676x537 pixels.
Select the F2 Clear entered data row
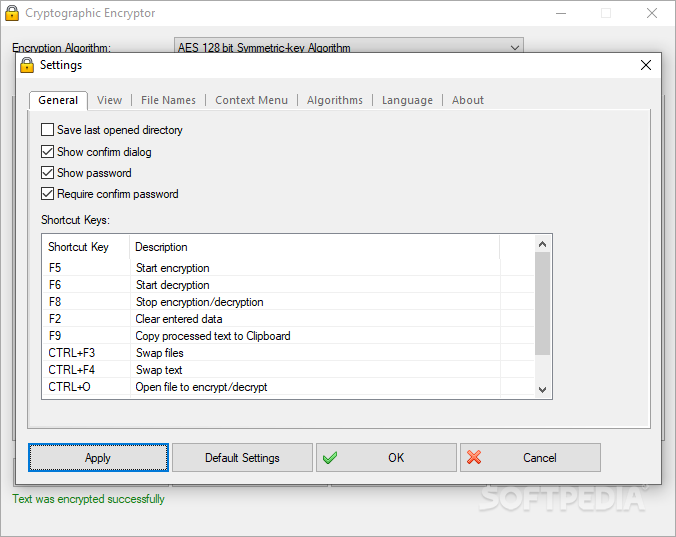[288, 319]
